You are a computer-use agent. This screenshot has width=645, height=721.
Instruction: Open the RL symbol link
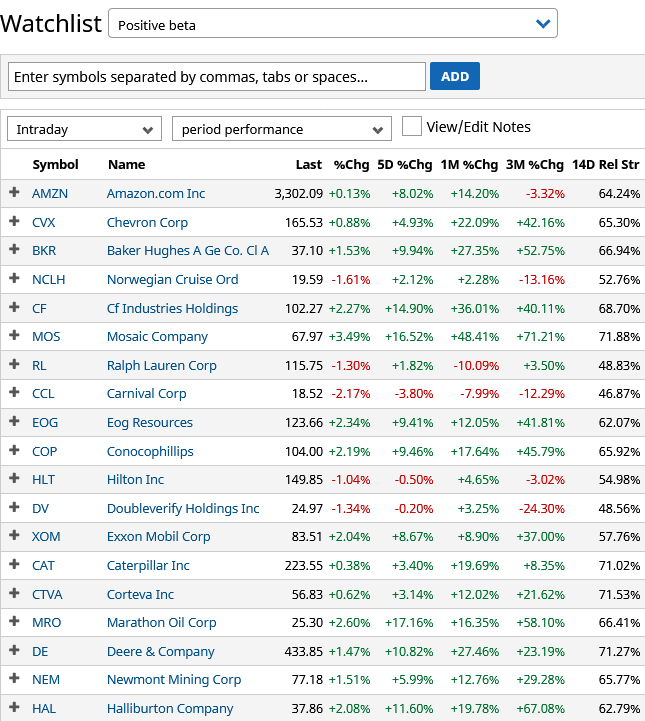(39, 366)
